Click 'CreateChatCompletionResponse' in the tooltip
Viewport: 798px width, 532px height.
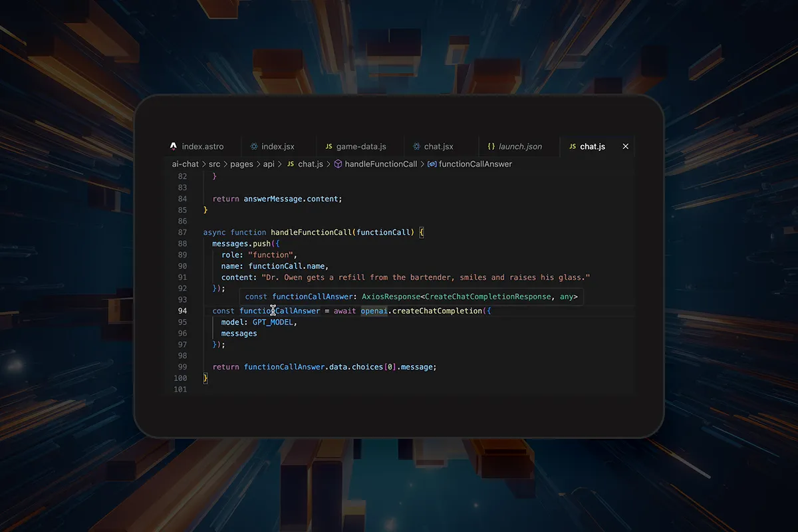tap(487, 296)
